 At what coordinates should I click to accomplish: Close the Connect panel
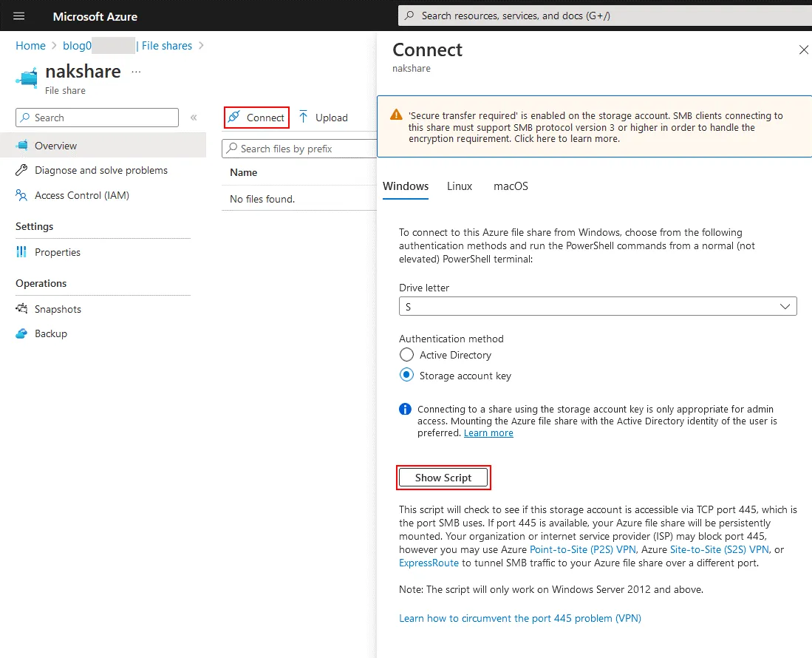click(803, 50)
